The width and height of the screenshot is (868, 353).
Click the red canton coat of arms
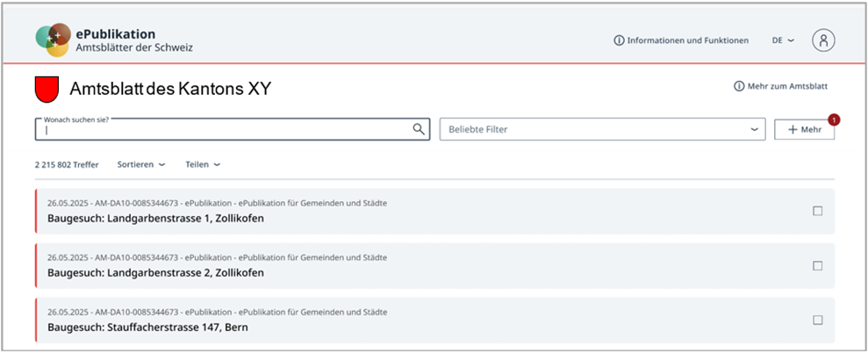pyautogui.click(x=46, y=89)
